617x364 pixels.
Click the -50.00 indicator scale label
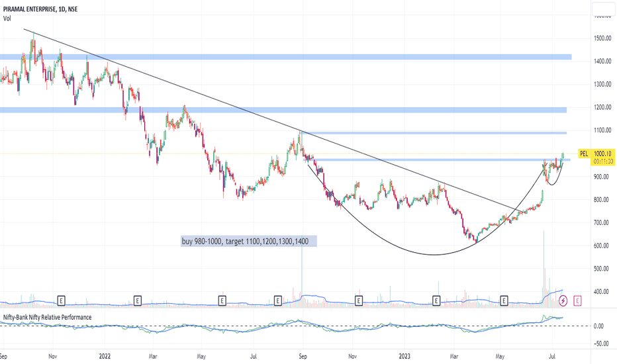pyautogui.click(x=601, y=343)
